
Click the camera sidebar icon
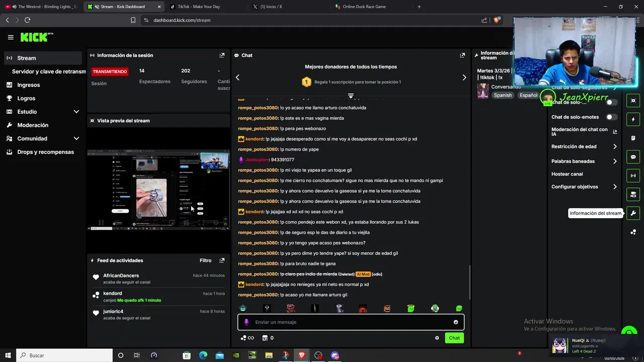click(x=633, y=194)
